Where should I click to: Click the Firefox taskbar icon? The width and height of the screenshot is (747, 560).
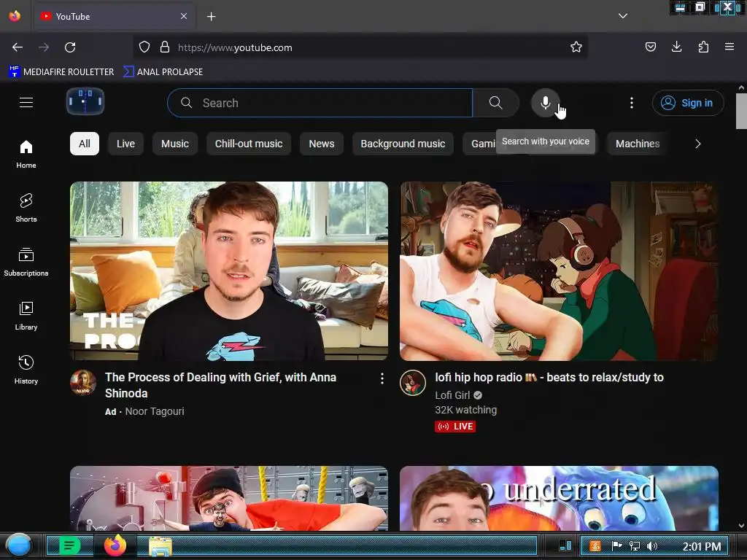click(x=115, y=545)
